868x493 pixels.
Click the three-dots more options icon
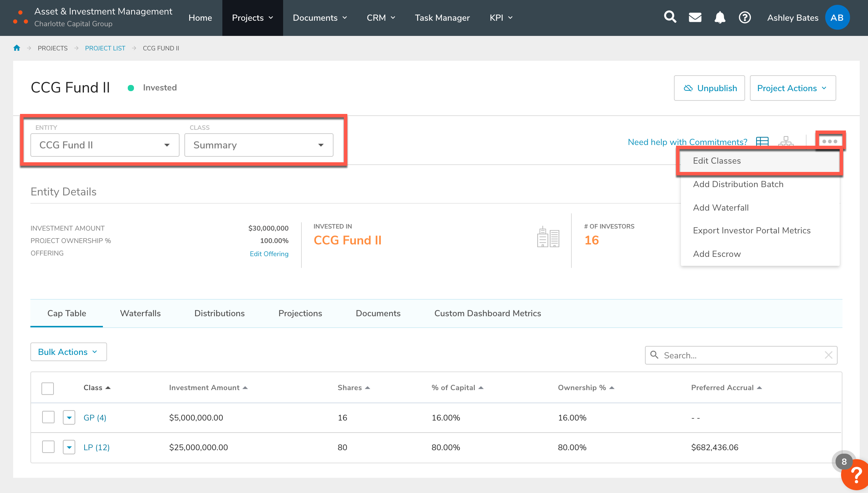830,141
